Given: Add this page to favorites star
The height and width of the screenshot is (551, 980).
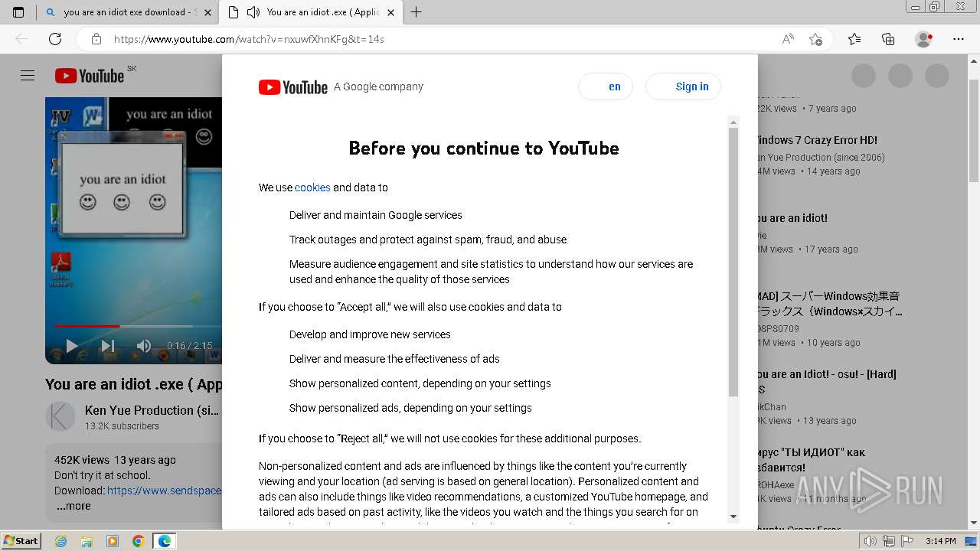Looking at the screenshot, I should [x=815, y=39].
